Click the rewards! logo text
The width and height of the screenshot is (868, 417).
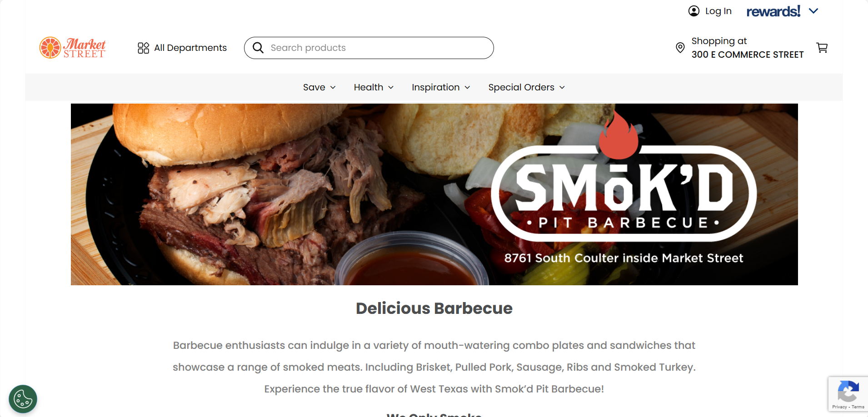[773, 11]
